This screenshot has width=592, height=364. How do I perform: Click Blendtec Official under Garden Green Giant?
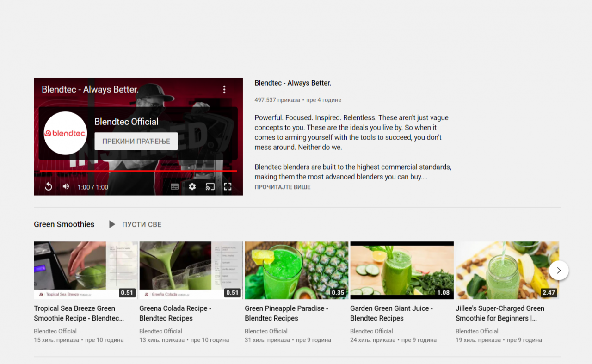click(371, 331)
